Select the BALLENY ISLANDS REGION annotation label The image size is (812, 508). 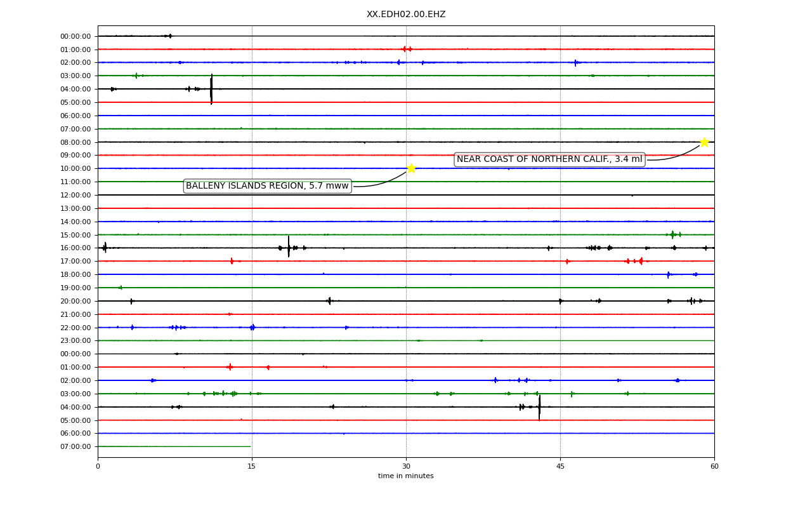[x=267, y=186]
